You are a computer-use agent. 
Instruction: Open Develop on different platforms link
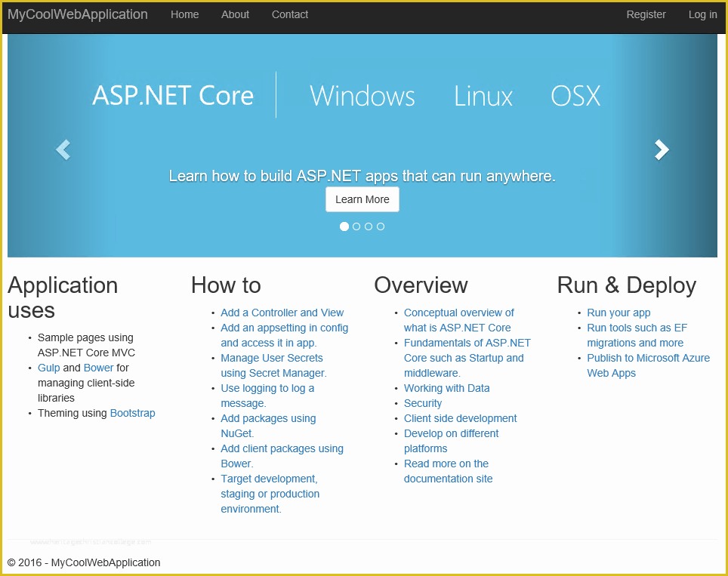click(x=452, y=441)
